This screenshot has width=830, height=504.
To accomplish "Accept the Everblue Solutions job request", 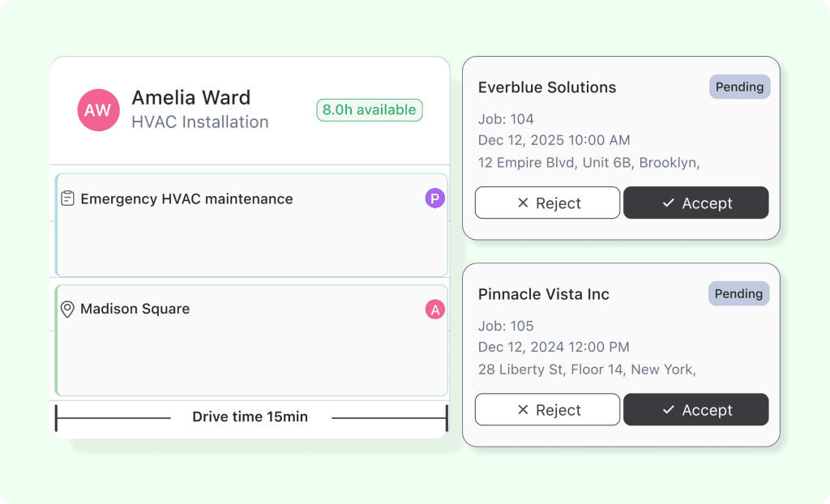I will tap(696, 203).
